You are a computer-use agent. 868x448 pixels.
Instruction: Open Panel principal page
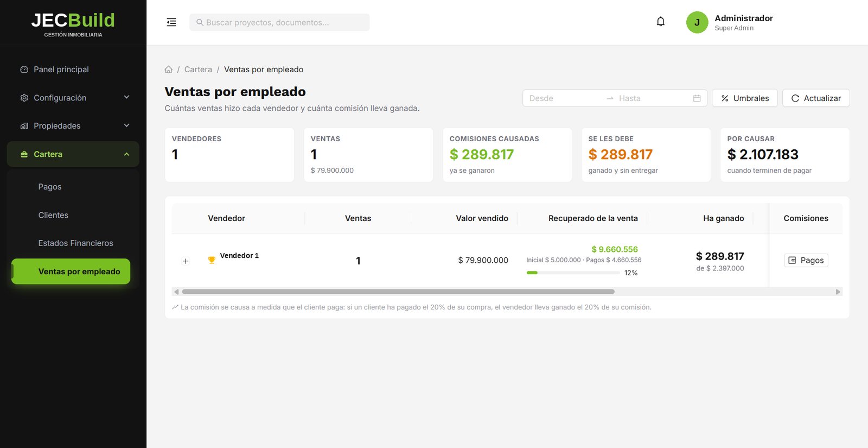click(73, 70)
